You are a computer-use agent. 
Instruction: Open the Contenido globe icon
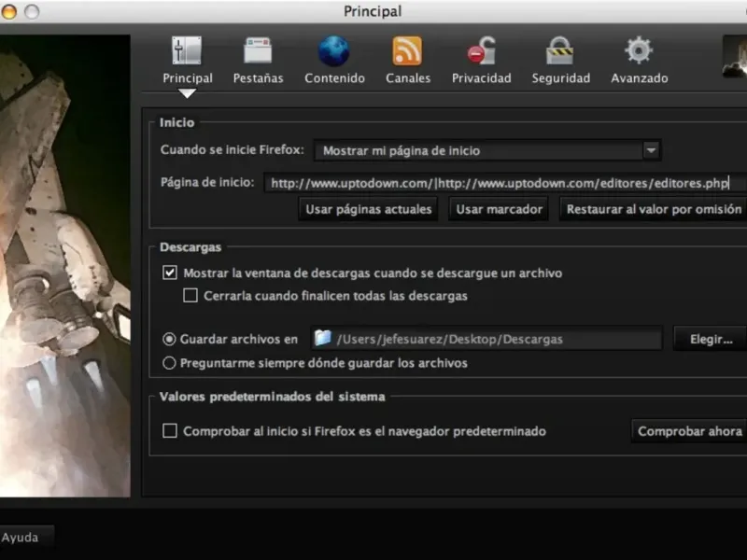click(x=333, y=50)
